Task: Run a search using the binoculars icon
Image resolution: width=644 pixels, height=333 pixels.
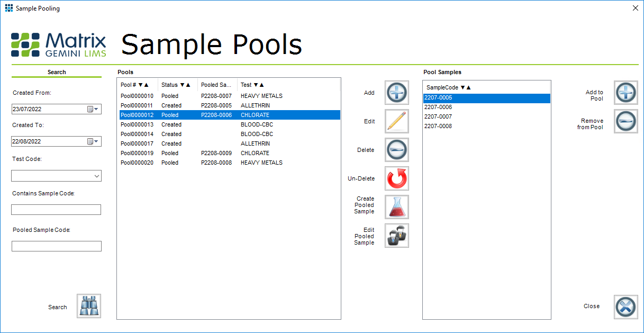Action: tap(88, 306)
